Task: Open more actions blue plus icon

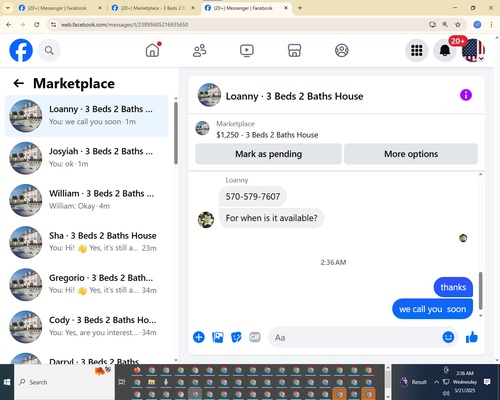Action: coord(199,337)
